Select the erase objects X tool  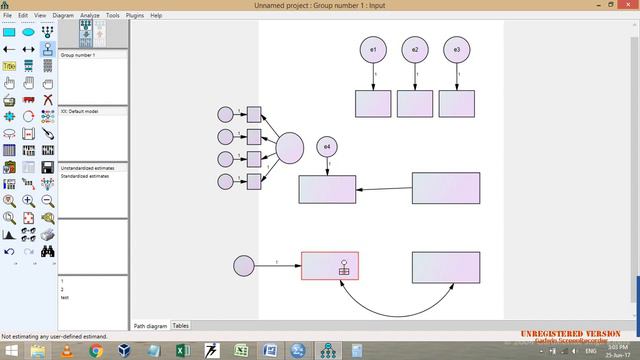click(x=47, y=100)
